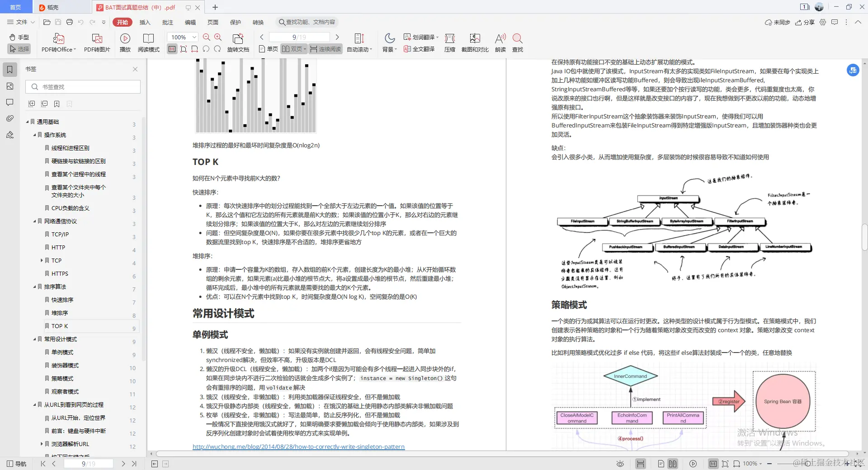Screen dimensions: 868x470
Task: Open the wuchong.me singleton pattern hyperlink
Action: [x=298, y=446]
